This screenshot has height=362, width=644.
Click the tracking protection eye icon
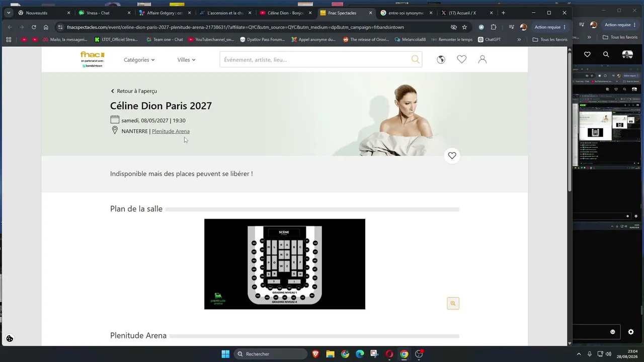pos(454,27)
